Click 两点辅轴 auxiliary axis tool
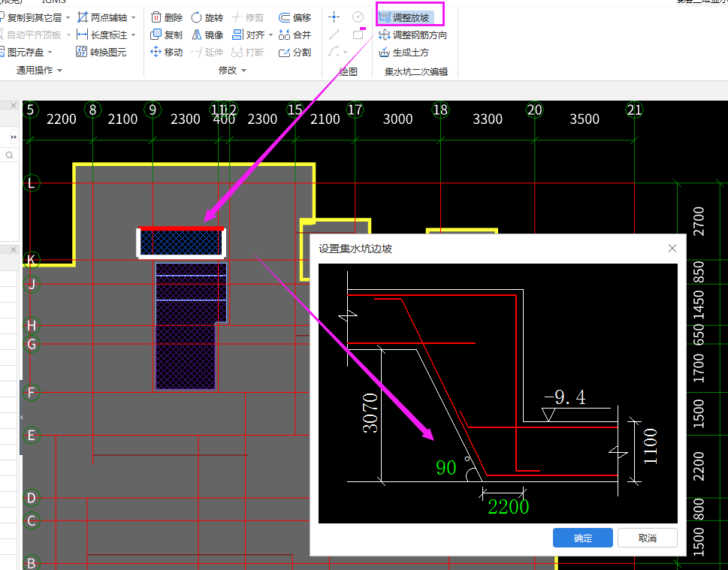 coord(103,17)
